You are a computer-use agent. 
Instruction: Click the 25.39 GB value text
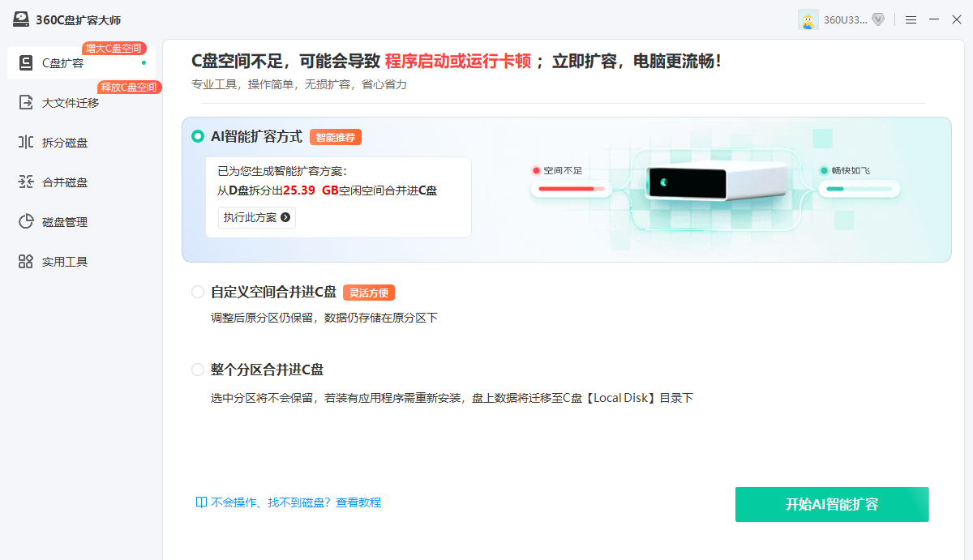tap(311, 190)
